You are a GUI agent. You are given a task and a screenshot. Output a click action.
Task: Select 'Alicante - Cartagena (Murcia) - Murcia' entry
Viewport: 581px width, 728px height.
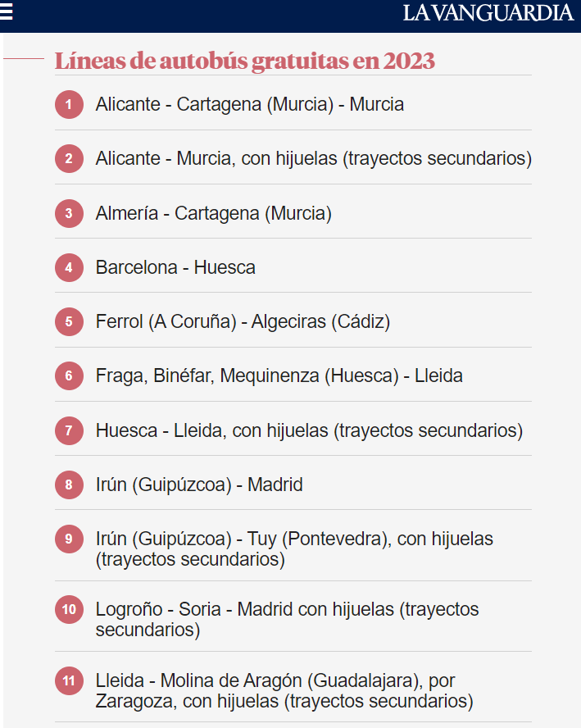249,105
